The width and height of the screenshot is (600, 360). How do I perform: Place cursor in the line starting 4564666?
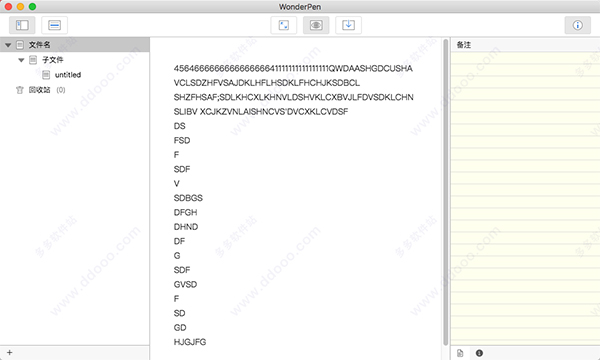pos(293,68)
